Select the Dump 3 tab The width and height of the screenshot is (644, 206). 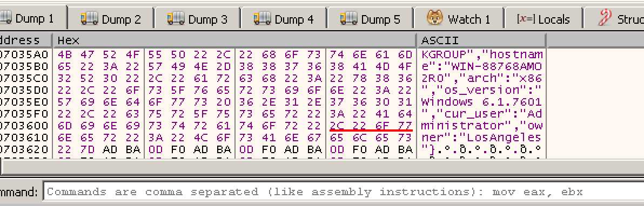point(197,19)
